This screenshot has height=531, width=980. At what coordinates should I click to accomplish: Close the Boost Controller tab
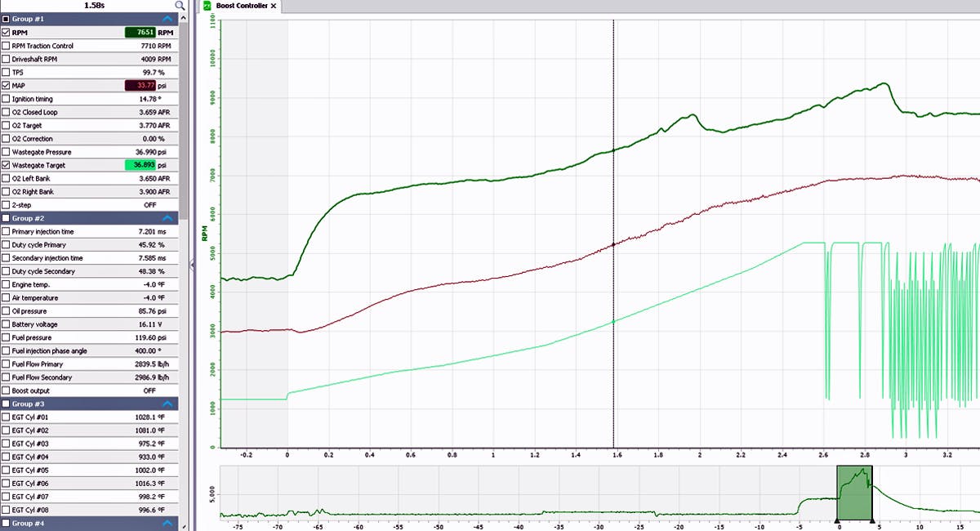(x=274, y=6)
